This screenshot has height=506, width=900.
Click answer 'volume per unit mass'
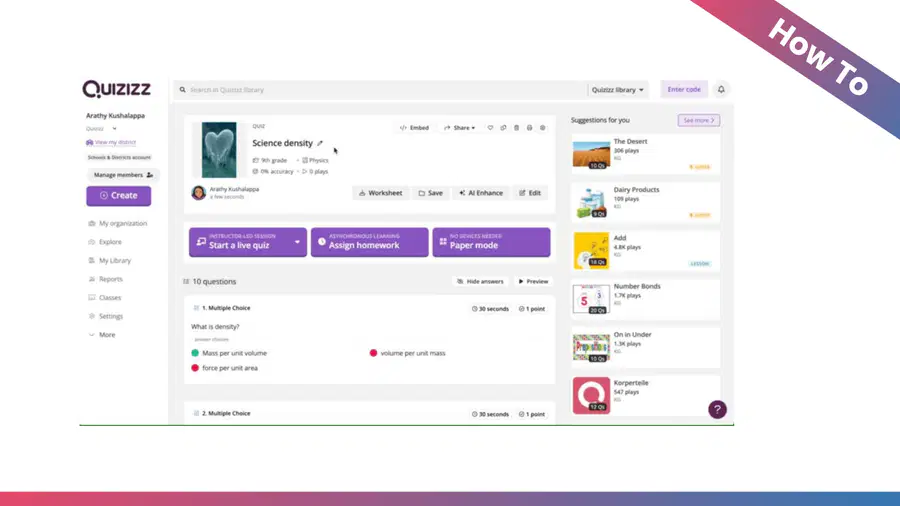408,353
